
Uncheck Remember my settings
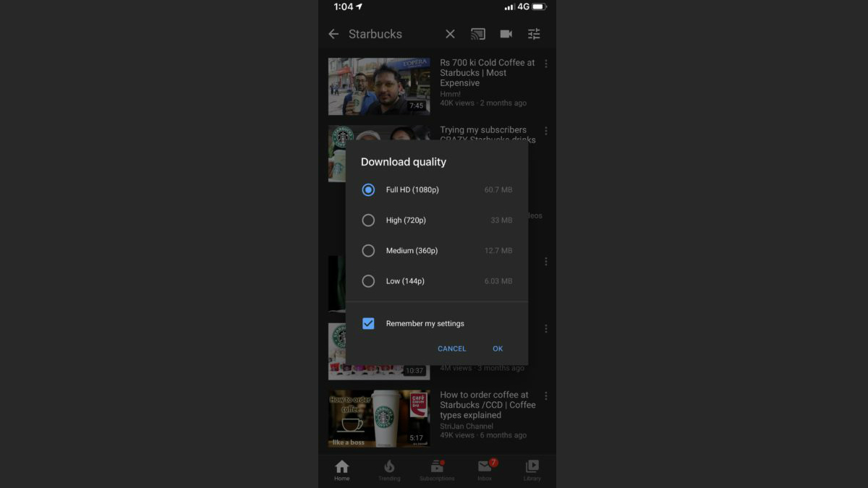[368, 323]
